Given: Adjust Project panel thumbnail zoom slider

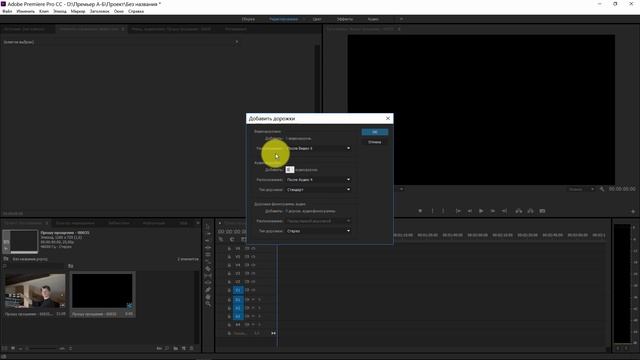Looking at the screenshot, I should pos(43,348).
